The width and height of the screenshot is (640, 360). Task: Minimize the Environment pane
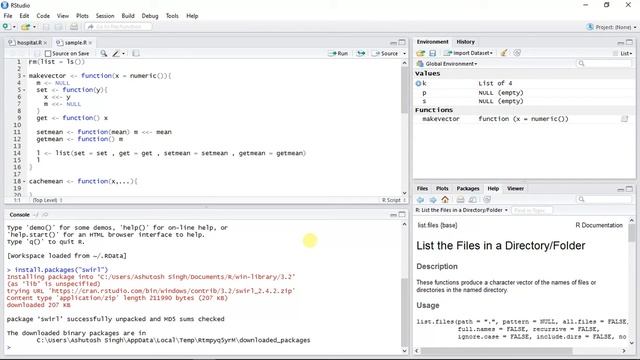point(620,42)
